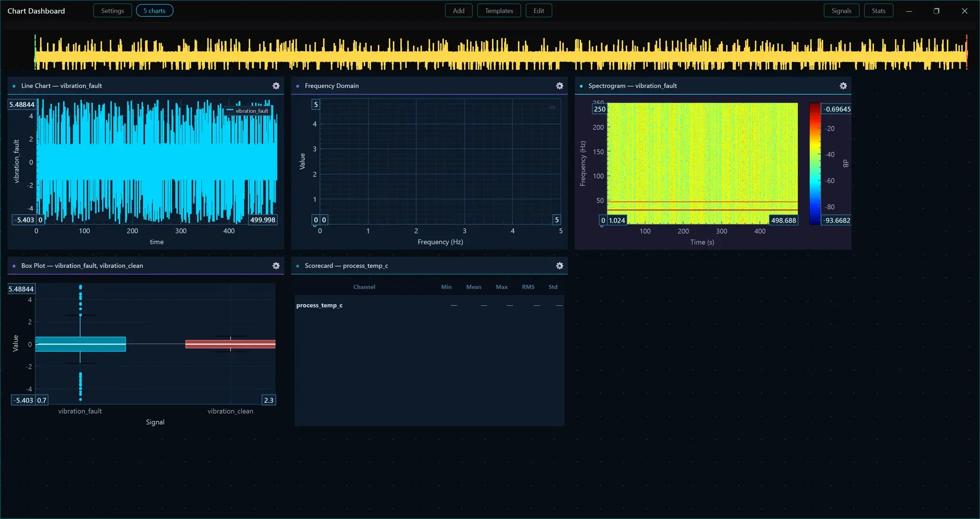This screenshot has height=519, width=980.
Task: Click the left green handle of overview timeline
Action: coord(35,52)
